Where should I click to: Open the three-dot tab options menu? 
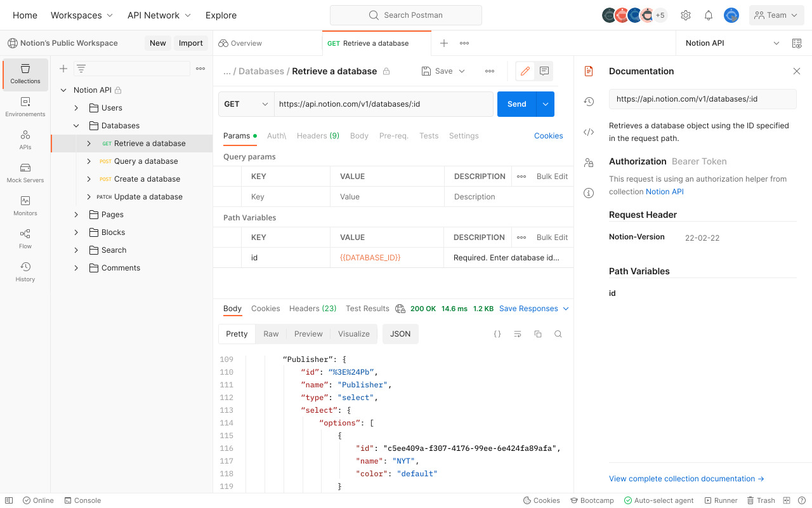point(464,43)
